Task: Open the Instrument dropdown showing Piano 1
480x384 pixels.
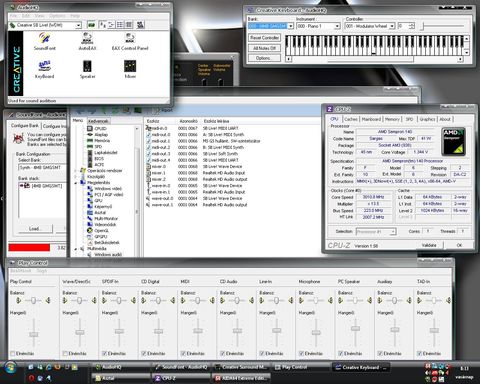Action: click(x=337, y=26)
